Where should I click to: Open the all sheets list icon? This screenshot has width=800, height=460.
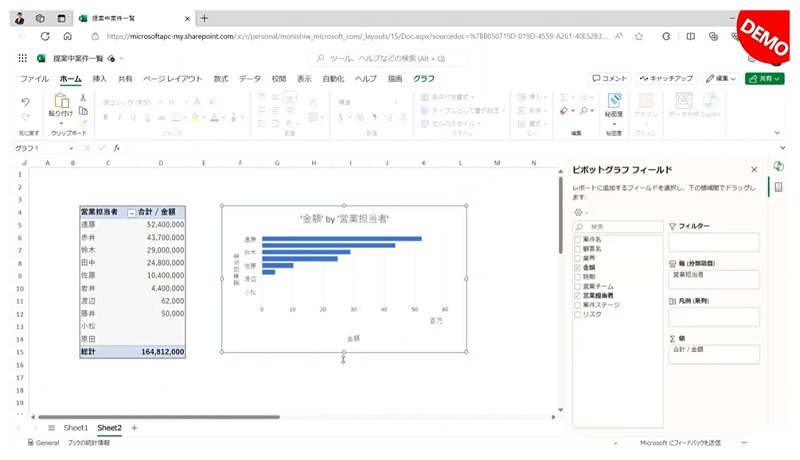click(51, 428)
